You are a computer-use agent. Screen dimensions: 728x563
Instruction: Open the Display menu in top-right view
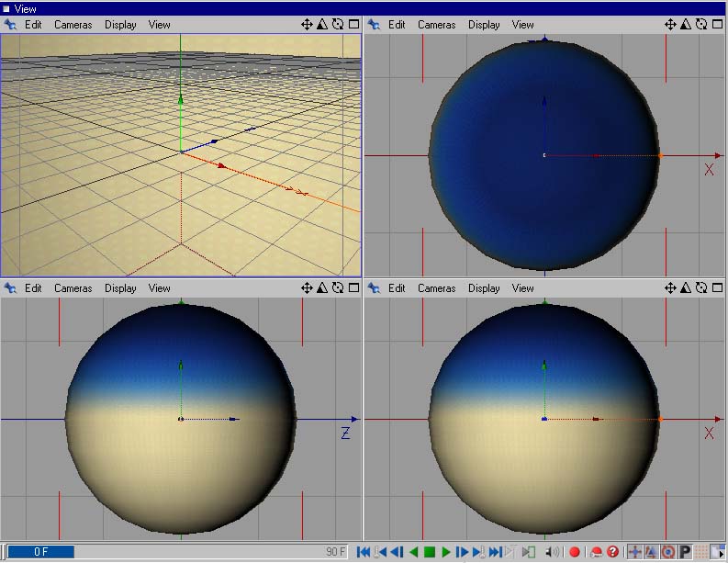(x=484, y=25)
